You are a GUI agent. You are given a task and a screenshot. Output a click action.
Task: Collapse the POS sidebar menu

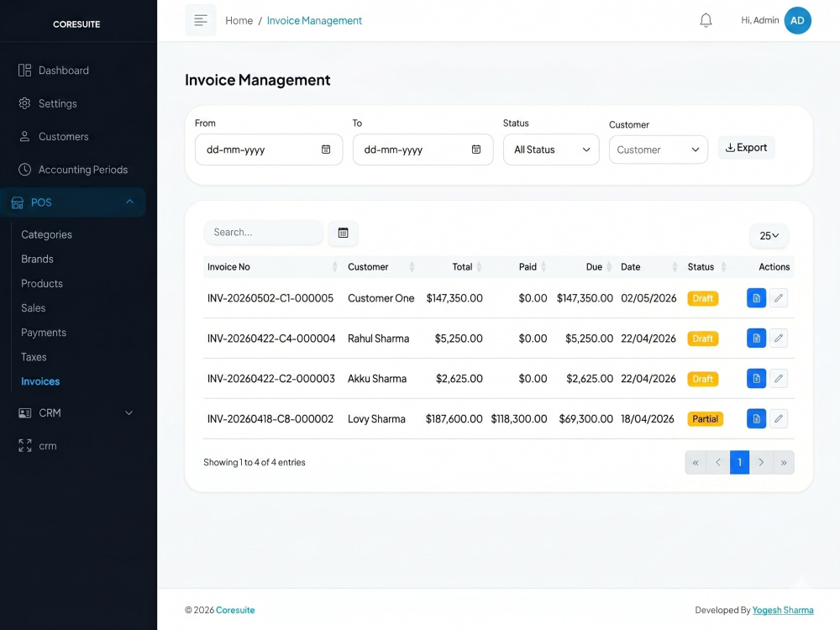73,202
